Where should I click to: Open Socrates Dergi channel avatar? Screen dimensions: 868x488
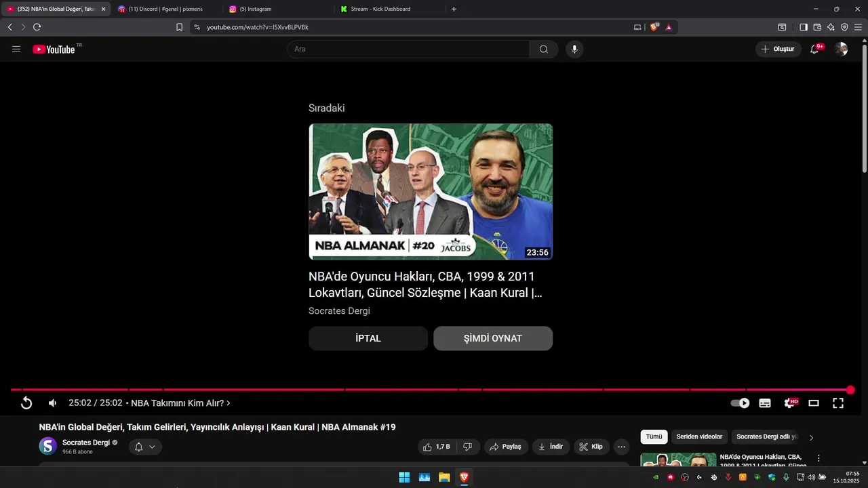[48, 446]
